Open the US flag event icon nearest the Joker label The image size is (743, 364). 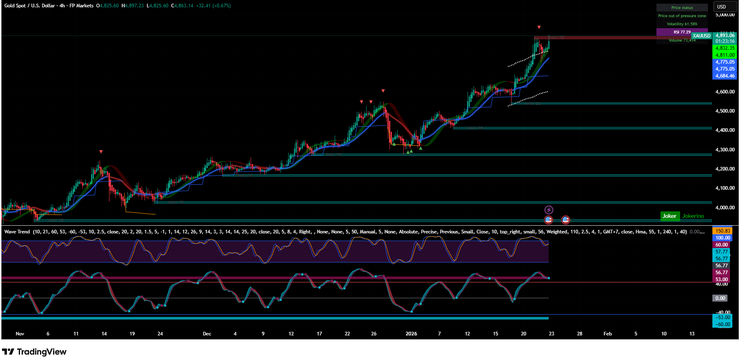(x=565, y=220)
